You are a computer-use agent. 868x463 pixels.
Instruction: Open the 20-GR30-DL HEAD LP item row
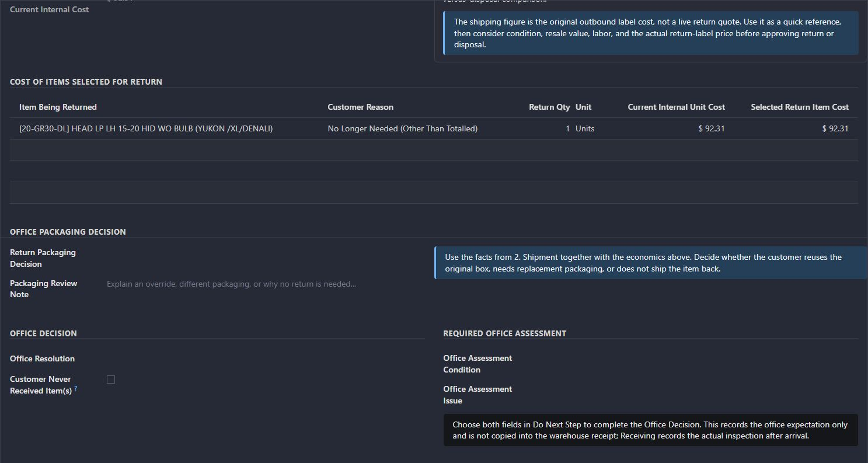pyautogui.click(x=146, y=128)
